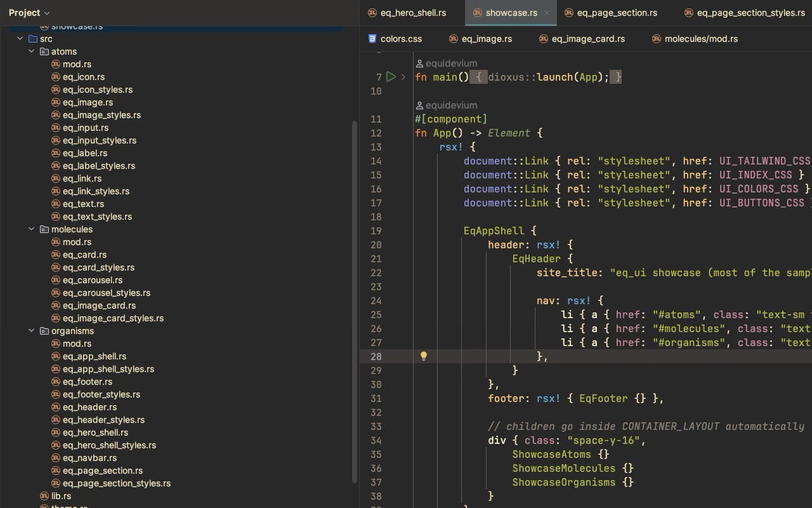Click the Rust file icon beside lib.rs
The width and height of the screenshot is (812, 508).
tap(44, 496)
